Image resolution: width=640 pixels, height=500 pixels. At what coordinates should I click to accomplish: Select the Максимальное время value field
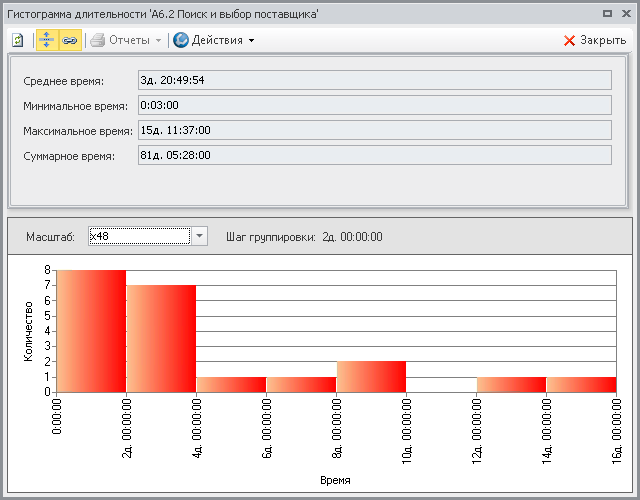click(x=374, y=130)
